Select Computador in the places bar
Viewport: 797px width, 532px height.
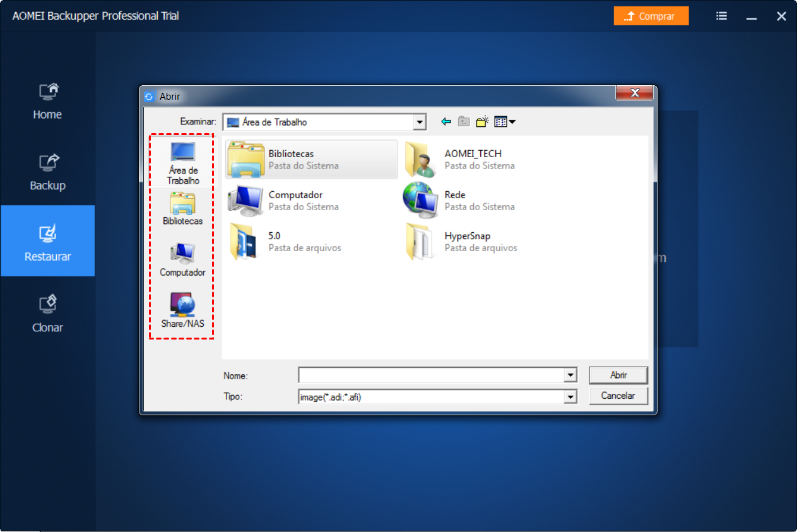coord(183,259)
